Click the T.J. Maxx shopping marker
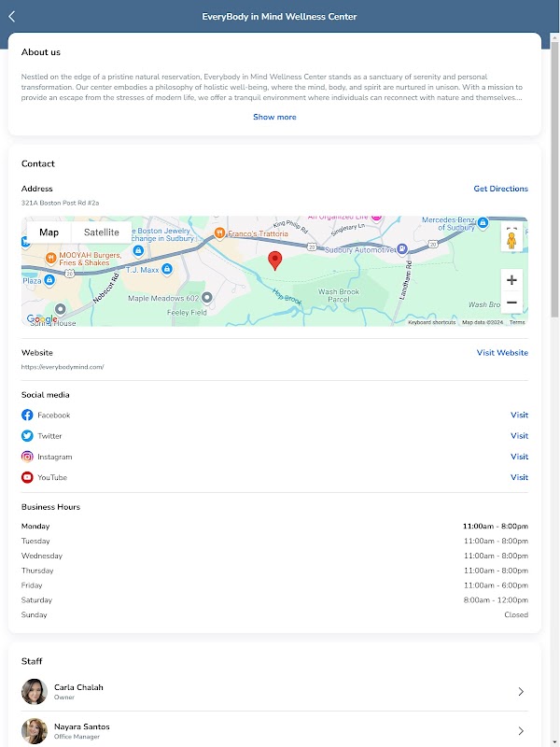The image size is (560, 747). [x=167, y=270]
